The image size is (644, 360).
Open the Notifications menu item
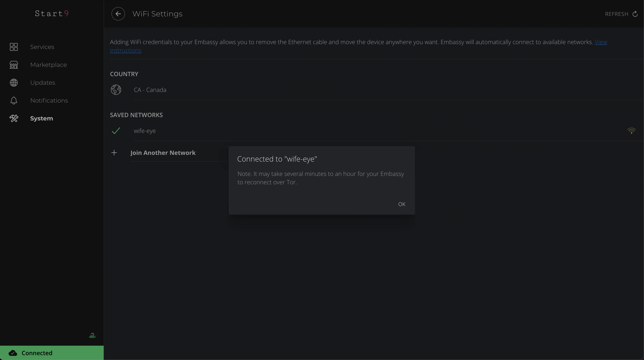(x=49, y=101)
